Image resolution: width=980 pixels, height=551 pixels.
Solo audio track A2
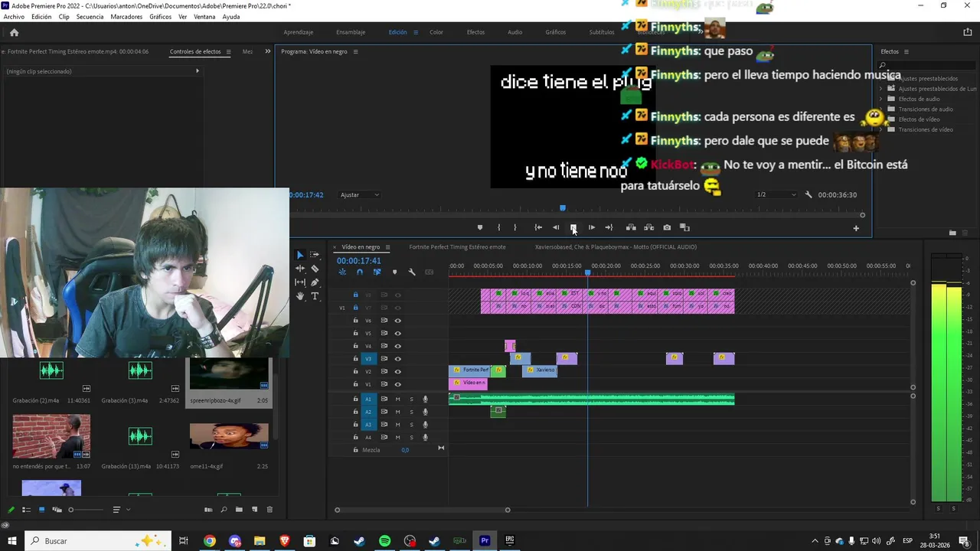[x=411, y=412]
